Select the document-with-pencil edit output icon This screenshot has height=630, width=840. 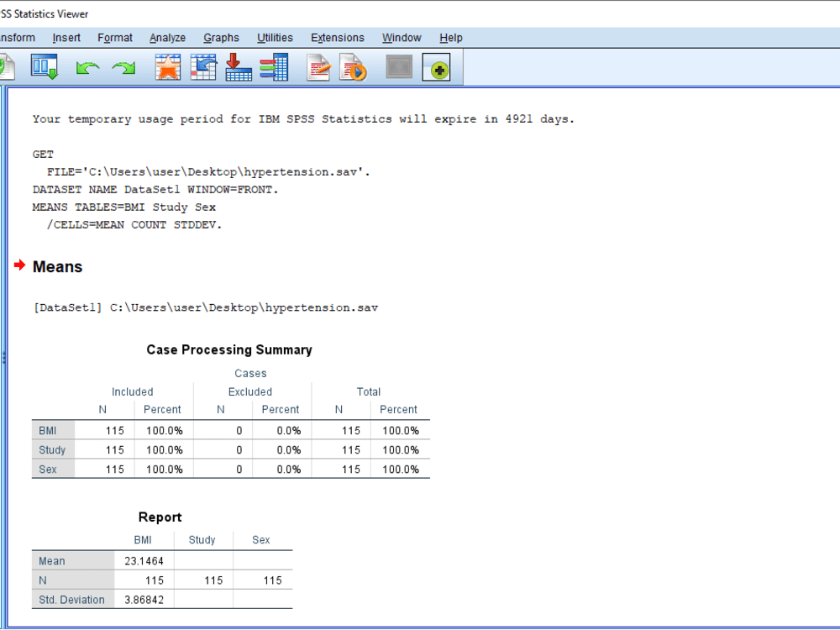318,68
